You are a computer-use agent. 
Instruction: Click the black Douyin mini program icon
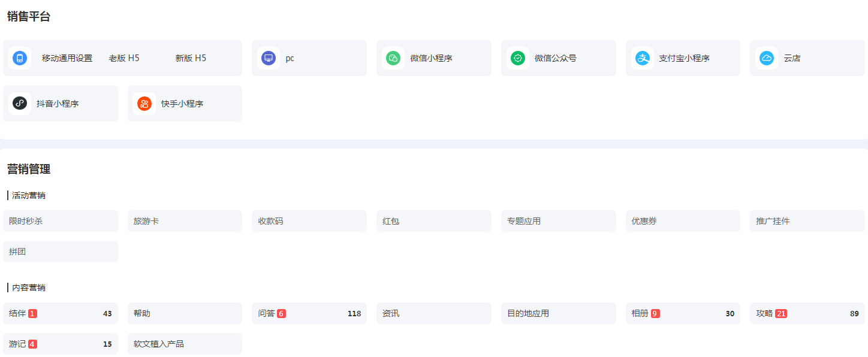click(20, 104)
